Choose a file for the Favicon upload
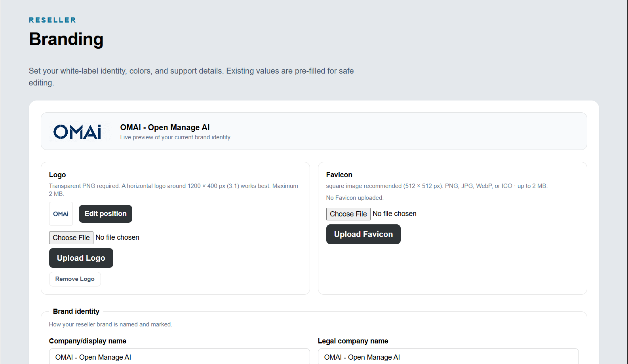 348,214
